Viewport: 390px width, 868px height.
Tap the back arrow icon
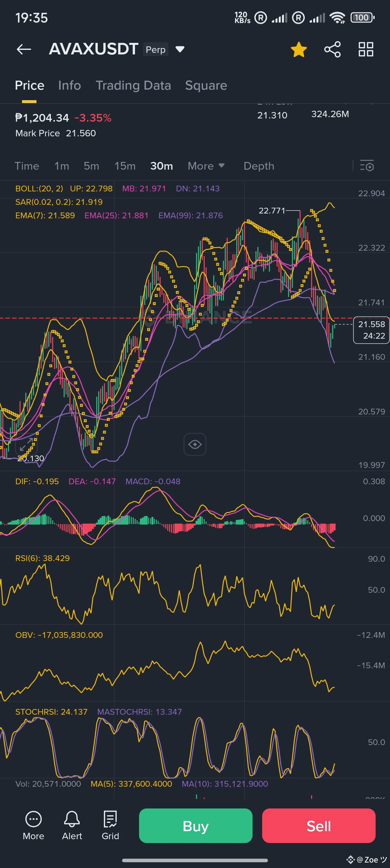click(24, 49)
